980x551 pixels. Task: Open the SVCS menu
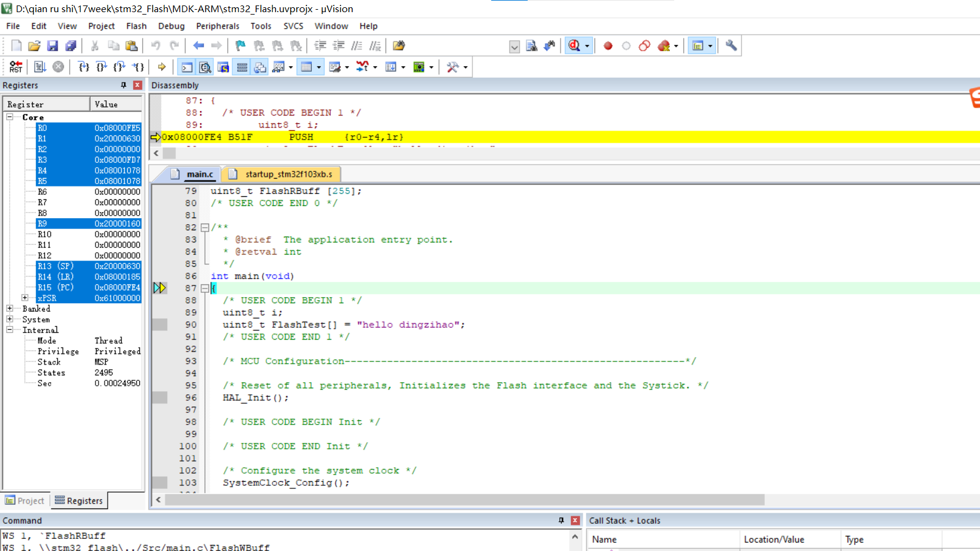click(x=293, y=26)
